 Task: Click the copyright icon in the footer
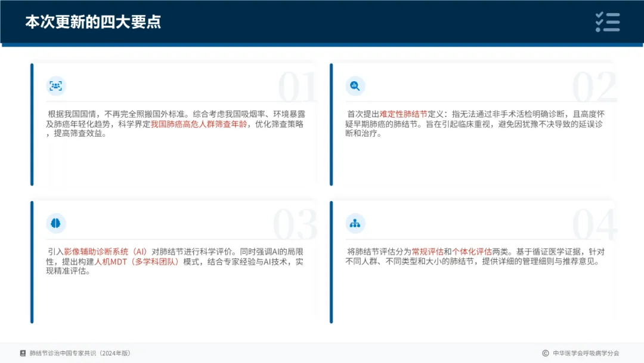546,353
